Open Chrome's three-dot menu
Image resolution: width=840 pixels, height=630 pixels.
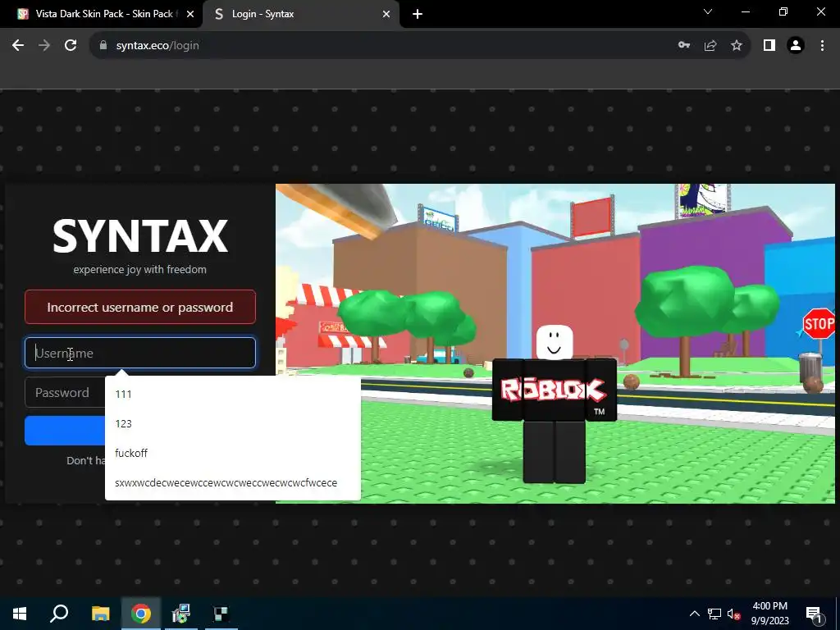(822, 46)
